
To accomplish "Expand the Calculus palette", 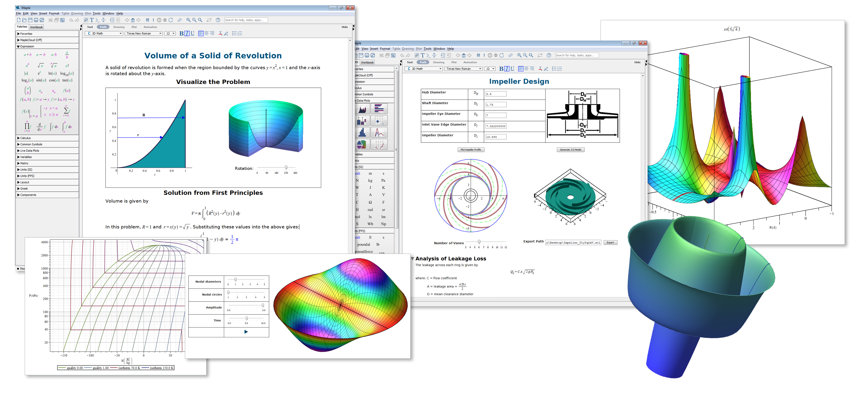I will click(x=25, y=138).
